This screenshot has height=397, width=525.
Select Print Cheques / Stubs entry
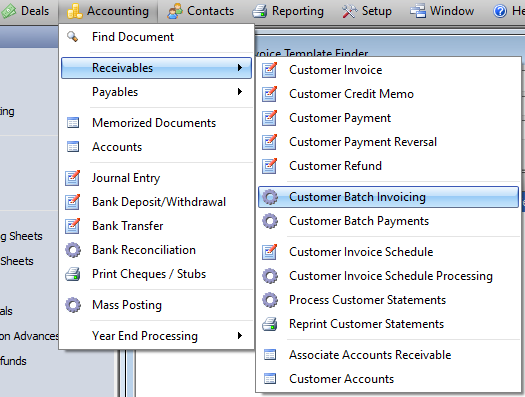tap(156, 274)
